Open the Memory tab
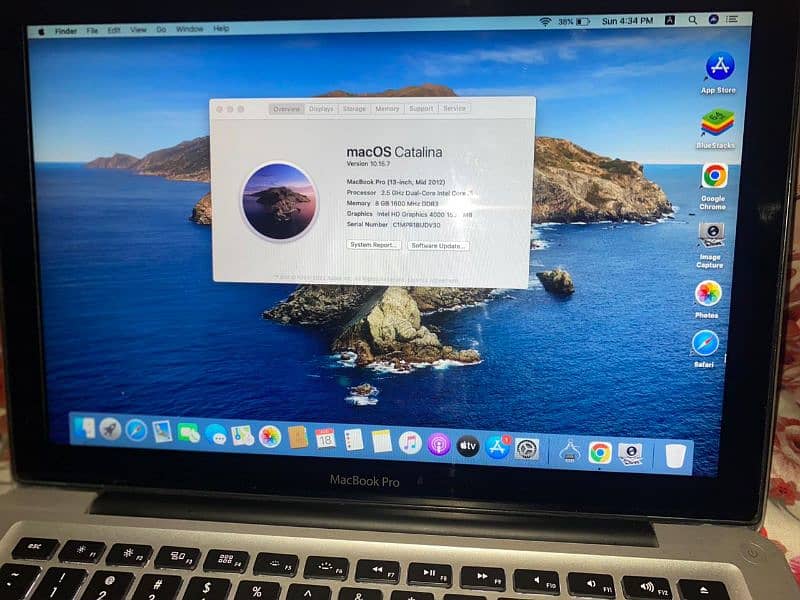 click(387, 108)
